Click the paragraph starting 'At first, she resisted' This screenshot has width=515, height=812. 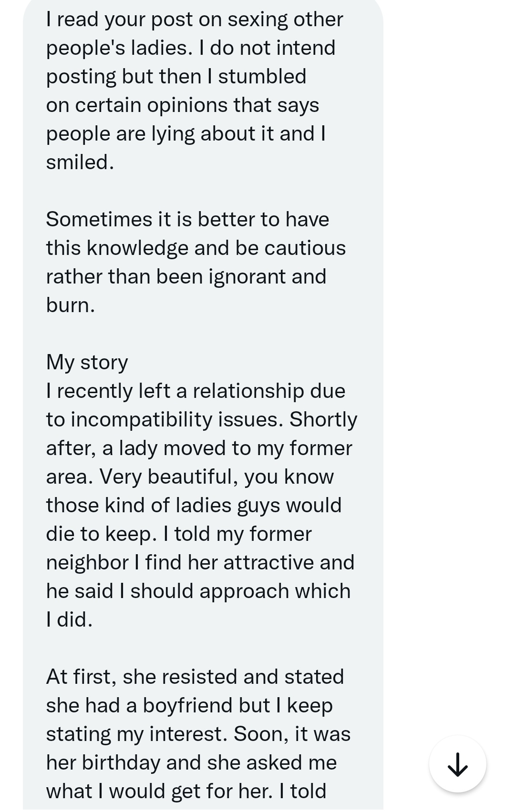[x=198, y=734]
